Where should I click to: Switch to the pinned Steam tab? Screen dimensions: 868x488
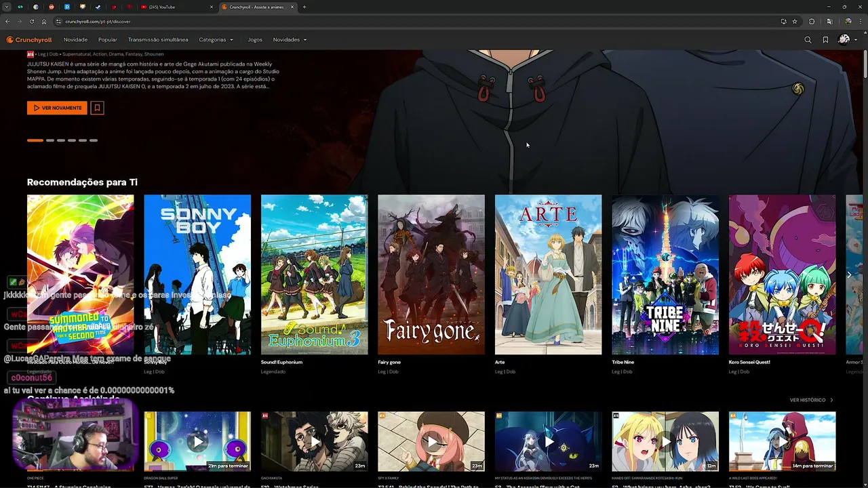(98, 7)
